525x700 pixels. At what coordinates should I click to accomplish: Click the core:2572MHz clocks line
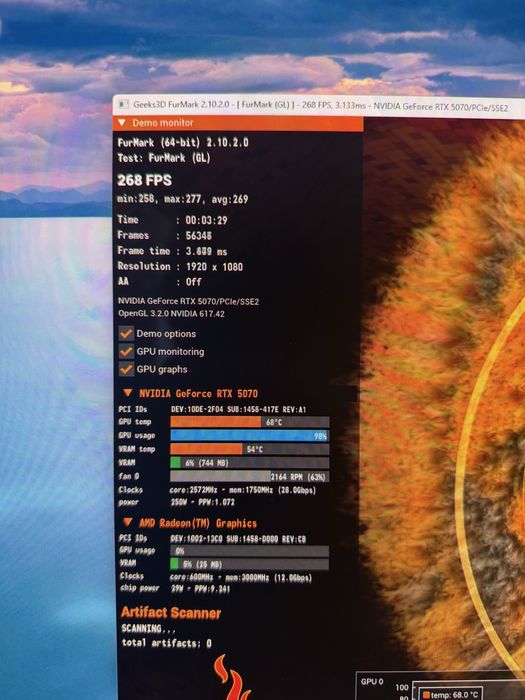pos(217,490)
